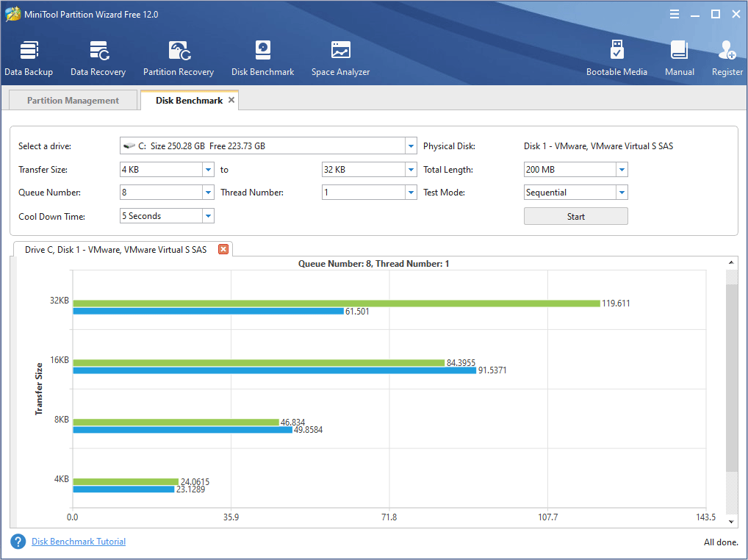Open the hamburger menu in title bar
This screenshot has width=748, height=560.
tap(674, 14)
